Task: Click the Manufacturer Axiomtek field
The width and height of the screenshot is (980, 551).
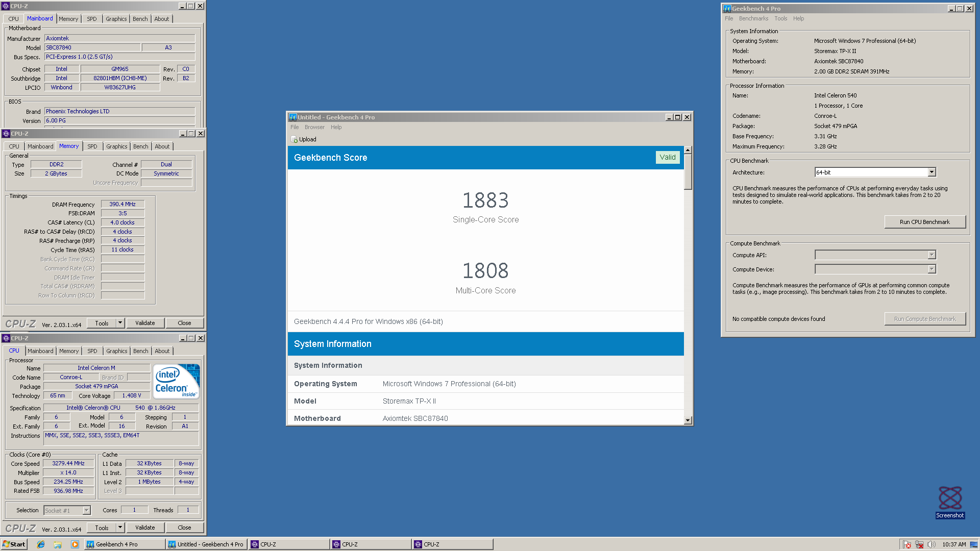Action: [x=120, y=38]
